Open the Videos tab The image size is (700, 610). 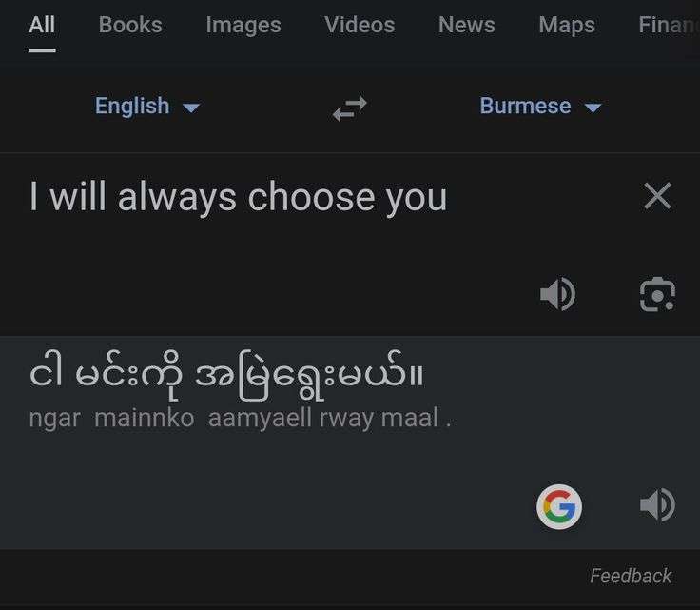point(360,25)
